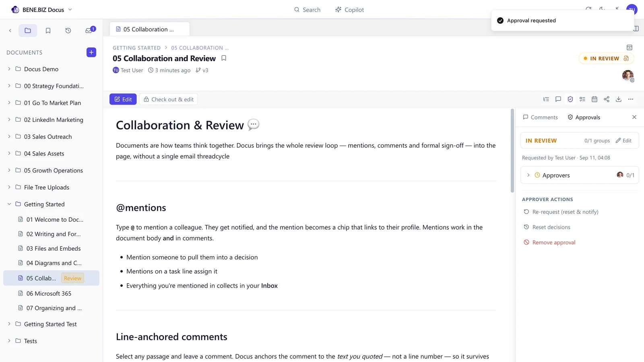Open the documents folder view in sidebar
Image resolution: width=644 pixels, height=362 pixels.
point(28,31)
